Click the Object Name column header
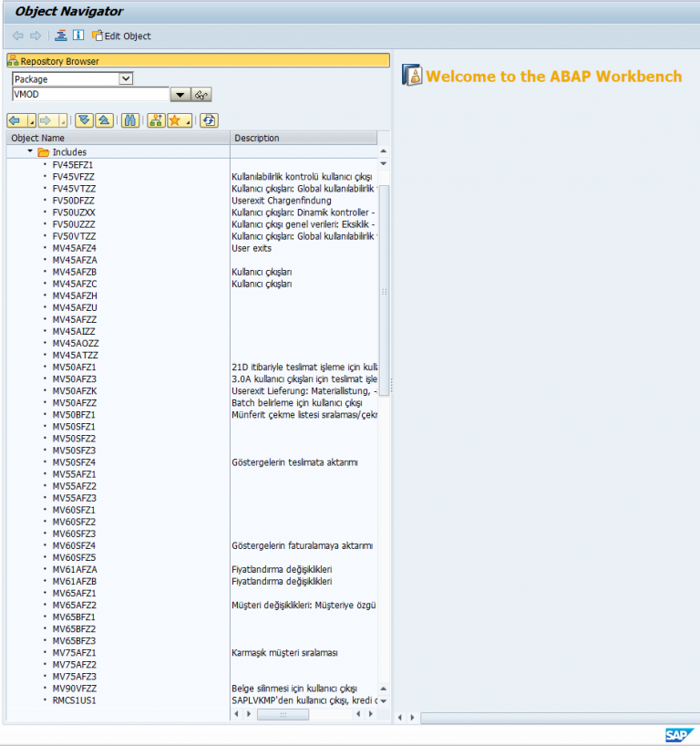Screen dimensions: 700x746 click(118, 138)
